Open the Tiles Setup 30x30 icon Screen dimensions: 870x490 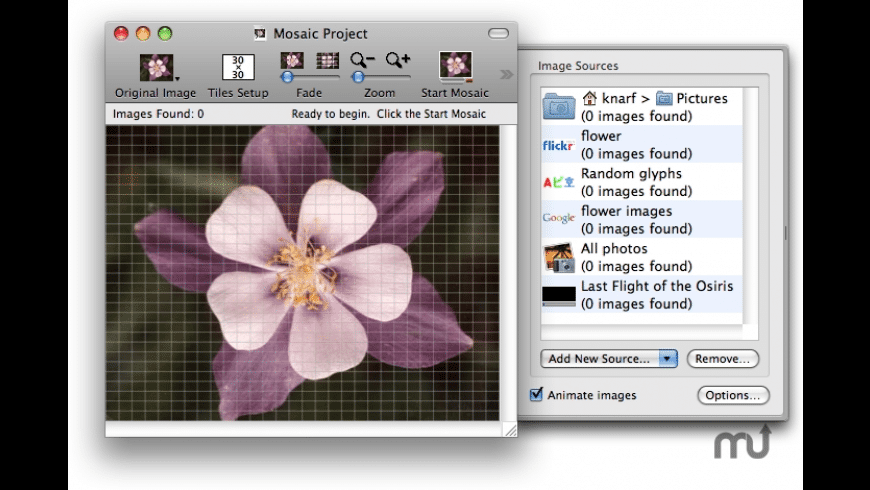(238, 68)
